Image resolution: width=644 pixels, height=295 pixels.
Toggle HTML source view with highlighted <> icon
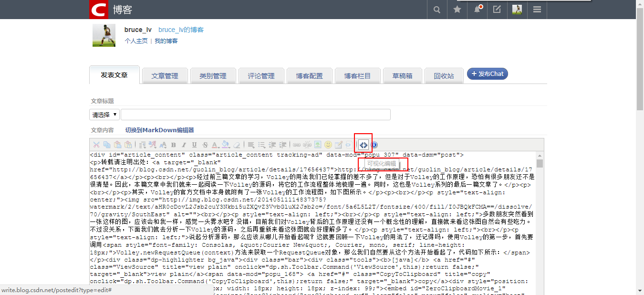pos(364,145)
